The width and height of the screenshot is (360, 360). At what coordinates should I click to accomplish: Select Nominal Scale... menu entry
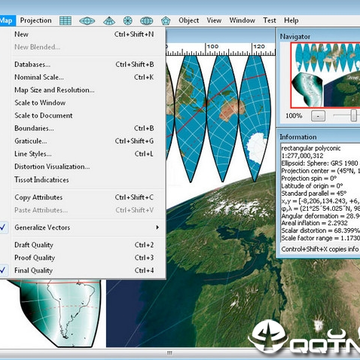pos(83,77)
